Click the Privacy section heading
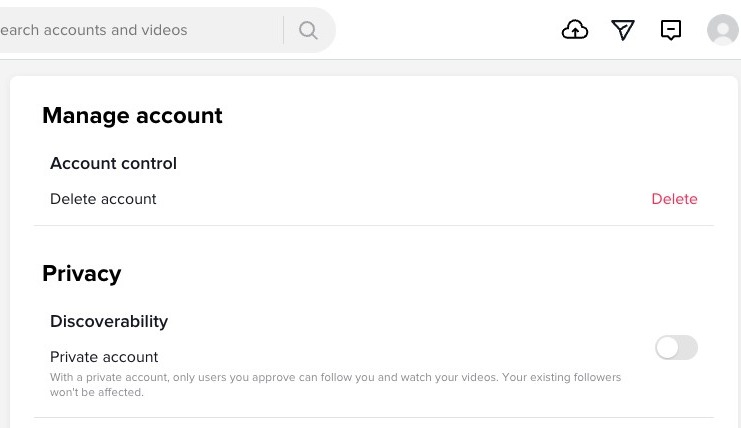Viewport: 741px width, 428px height. tap(82, 274)
